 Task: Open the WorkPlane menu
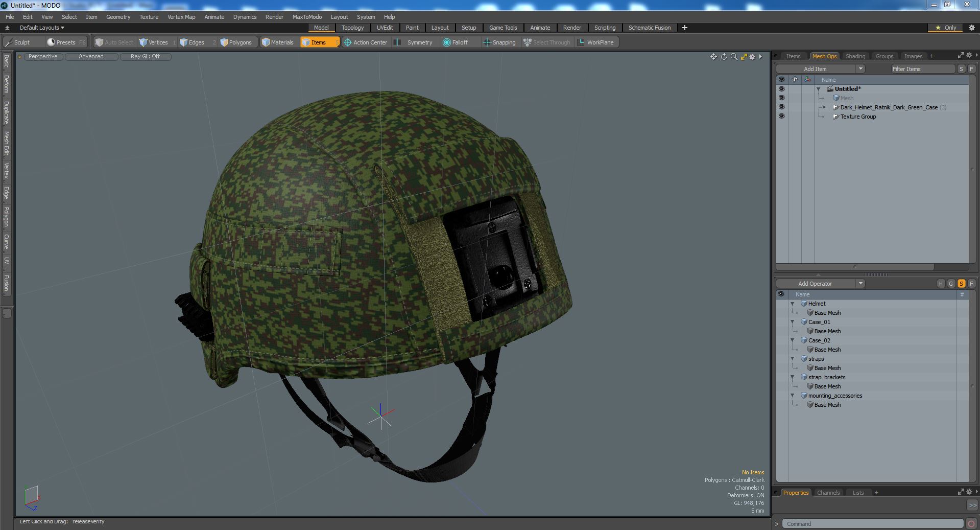597,42
